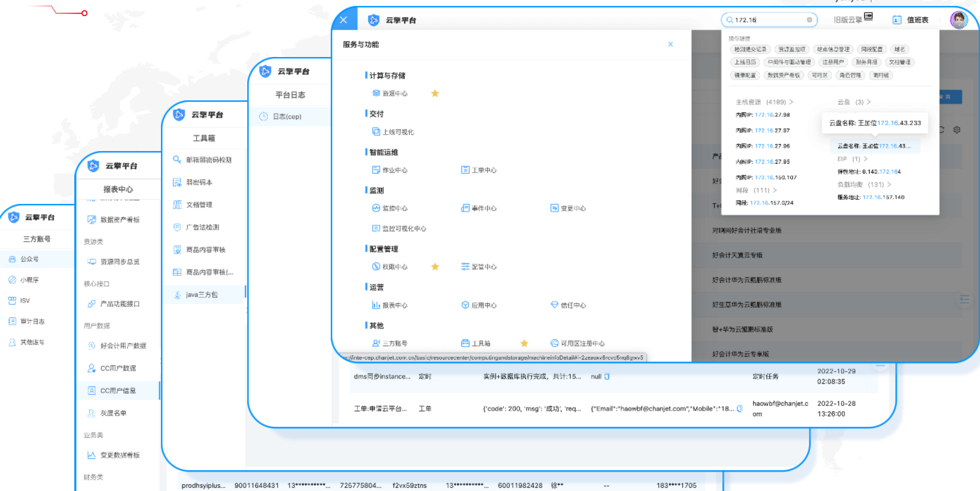Screen dimensions: 980x491
Task: Click the 值班表 calendar icon
Action: (897, 20)
